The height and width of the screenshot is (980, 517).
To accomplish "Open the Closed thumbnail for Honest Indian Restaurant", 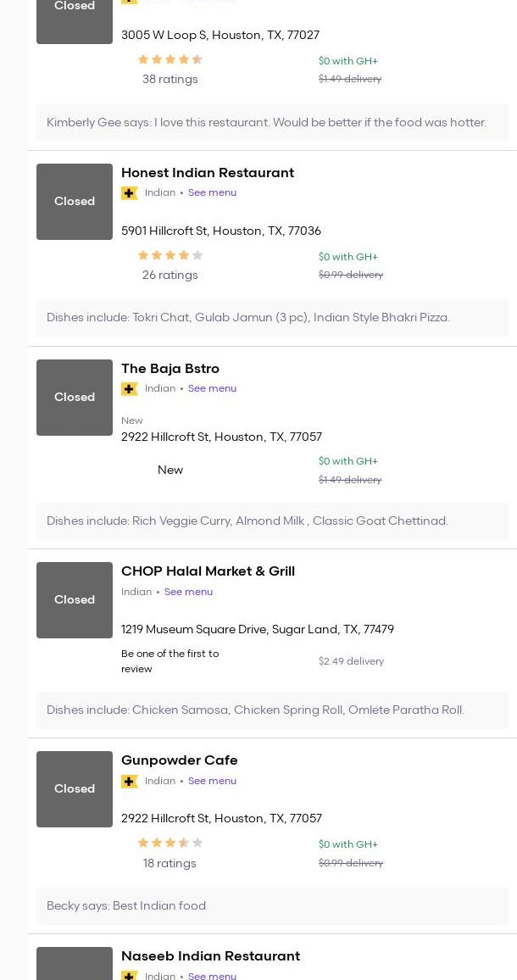I will coord(75,202).
